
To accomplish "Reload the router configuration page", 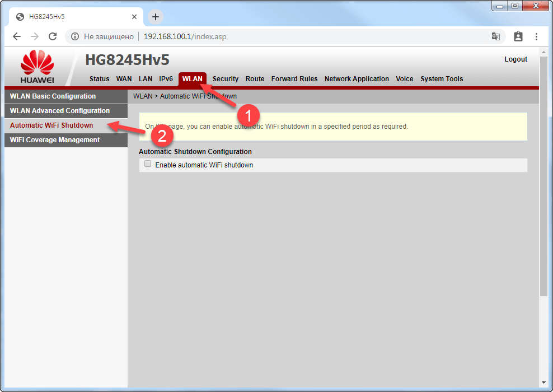I will tap(52, 36).
